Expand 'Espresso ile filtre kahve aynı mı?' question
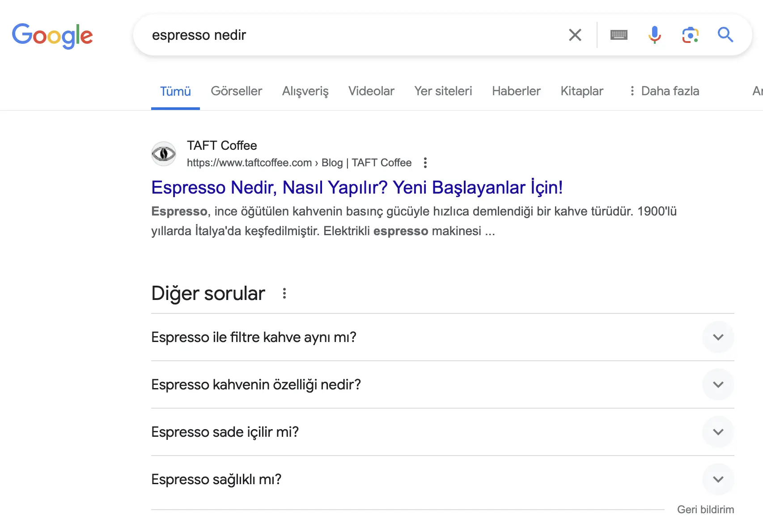The width and height of the screenshot is (763, 532). point(442,337)
